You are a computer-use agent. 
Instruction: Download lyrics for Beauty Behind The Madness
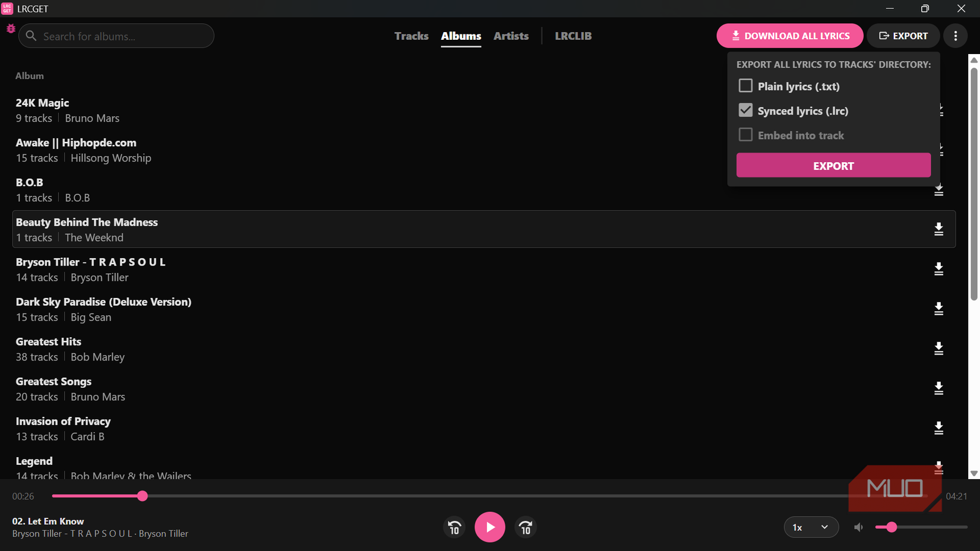(938, 229)
